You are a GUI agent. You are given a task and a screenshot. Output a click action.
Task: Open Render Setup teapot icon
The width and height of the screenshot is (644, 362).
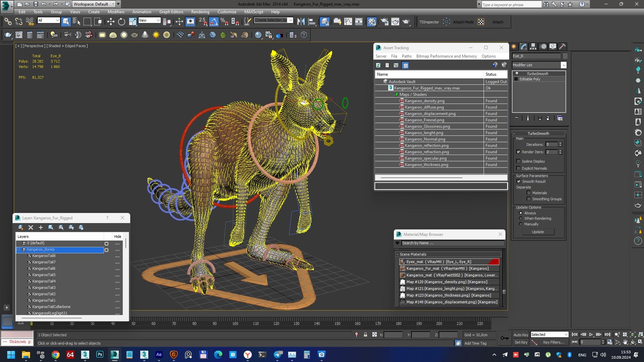(384, 22)
